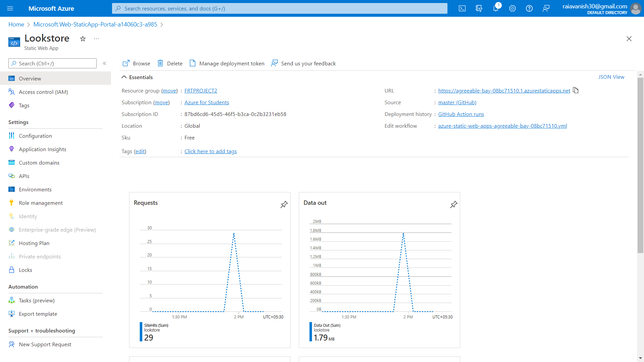The height and width of the screenshot is (362, 644).
Task: Click the JSON View link
Action: [611, 77]
